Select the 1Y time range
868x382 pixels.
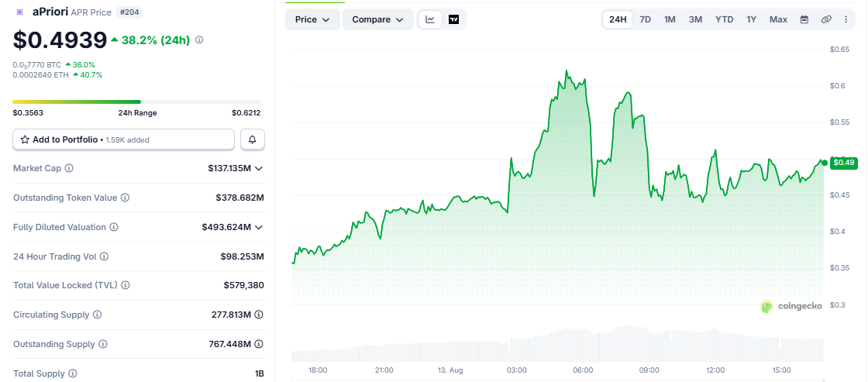pyautogui.click(x=751, y=19)
